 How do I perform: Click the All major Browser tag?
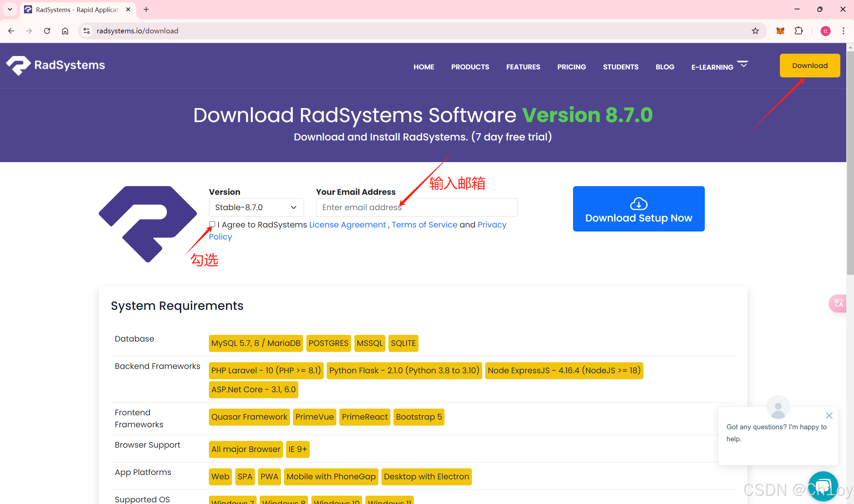[x=246, y=449]
